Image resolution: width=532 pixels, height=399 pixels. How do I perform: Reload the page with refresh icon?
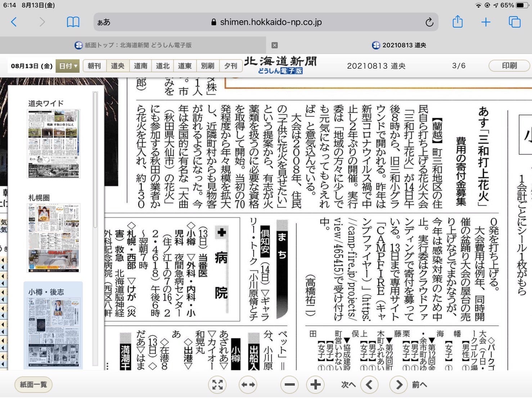[429, 22]
